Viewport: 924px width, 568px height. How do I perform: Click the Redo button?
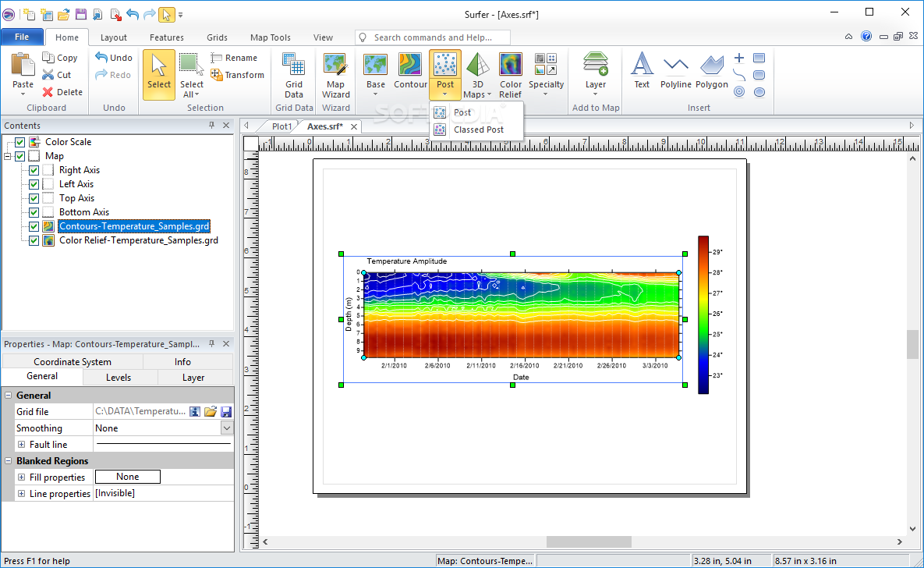(112, 75)
